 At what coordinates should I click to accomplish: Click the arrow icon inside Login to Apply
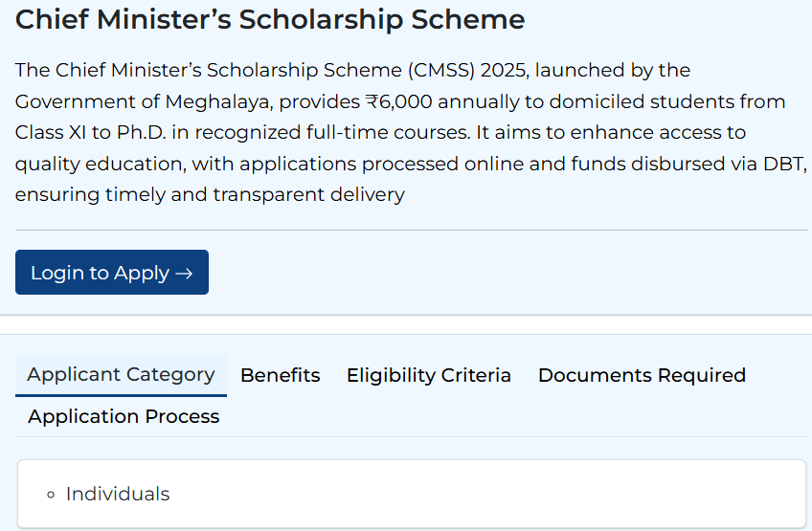[184, 274]
